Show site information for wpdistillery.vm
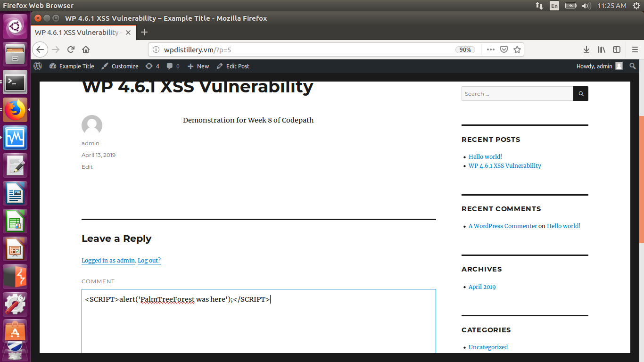The height and width of the screenshot is (362, 644). click(x=157, y=49)
